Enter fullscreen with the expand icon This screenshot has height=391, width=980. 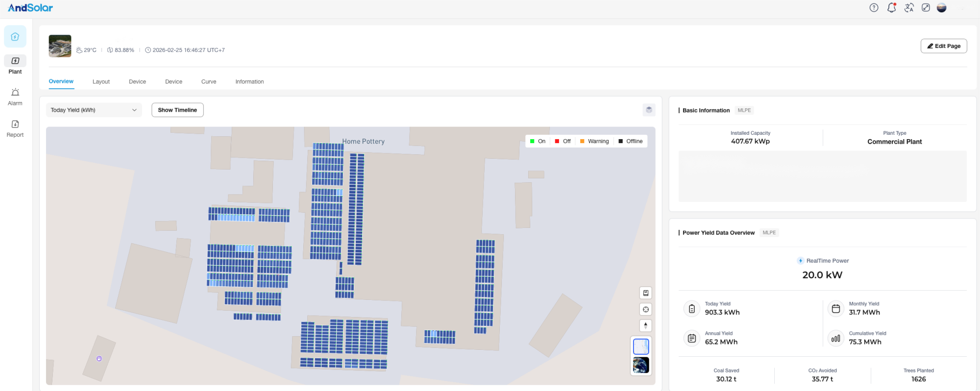926,8
